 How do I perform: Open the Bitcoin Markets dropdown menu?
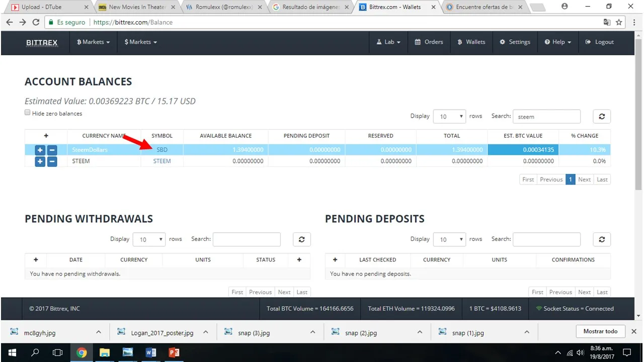(93, 42)
